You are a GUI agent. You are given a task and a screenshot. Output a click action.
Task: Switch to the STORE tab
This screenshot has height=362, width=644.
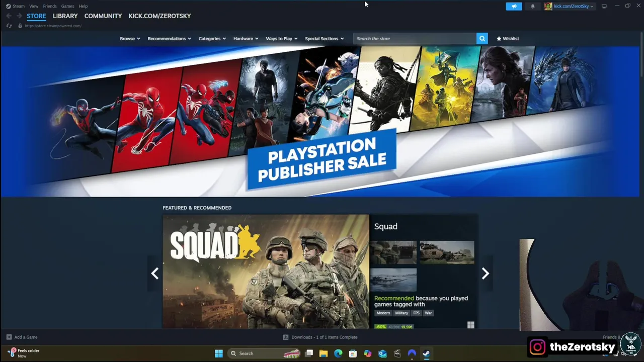point(36,16)
